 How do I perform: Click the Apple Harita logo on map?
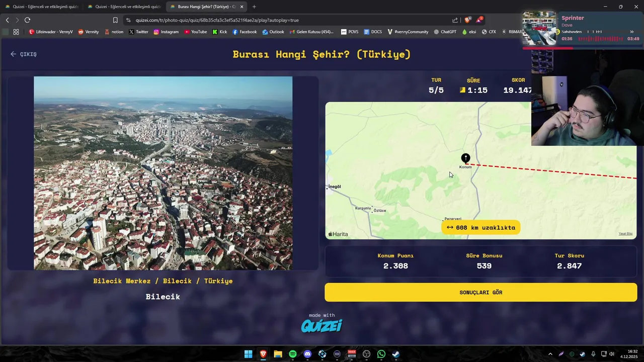(x=338, y=234)
